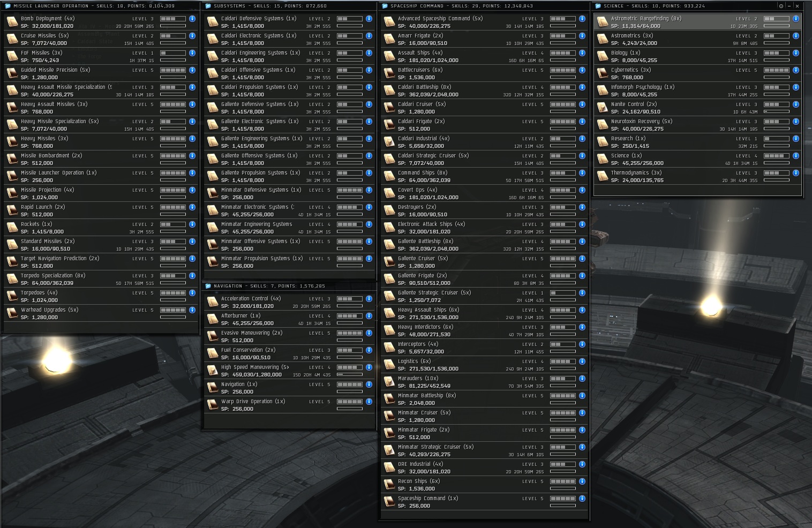The height and width of the screenshot is (528, 812).
Task: Select the Caldari Propulsion Systems (1x) skill name
Action: pyautogui.click(x=260, y=87)
